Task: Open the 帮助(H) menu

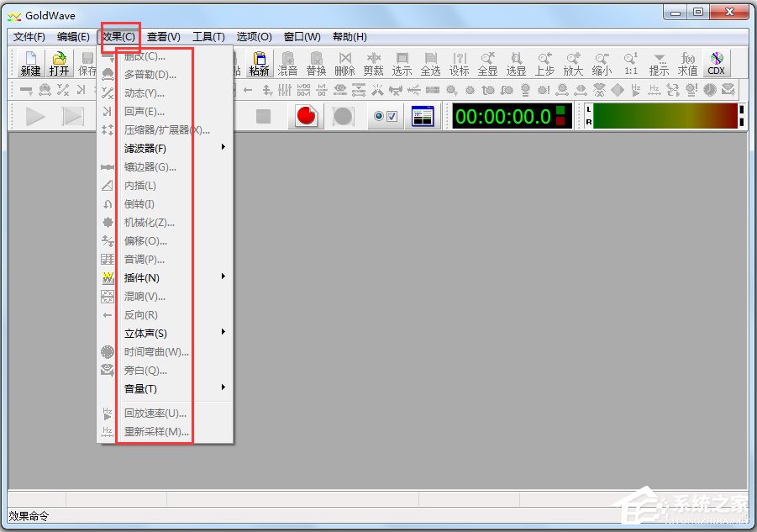Action: tap(350, 37)
